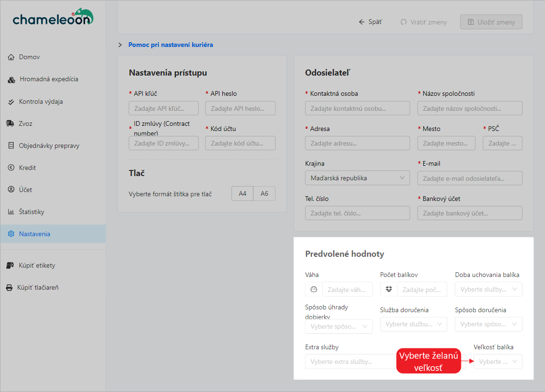545x392 pixels.
Task: Click the Kúpiť etikety label icon
Action: pos(10,265)
